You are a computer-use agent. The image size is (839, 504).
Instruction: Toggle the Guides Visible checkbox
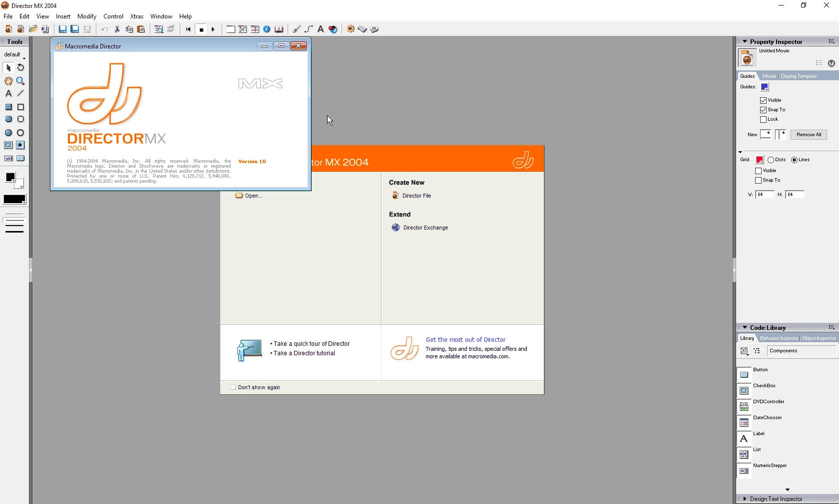click(x=763, y=100)
